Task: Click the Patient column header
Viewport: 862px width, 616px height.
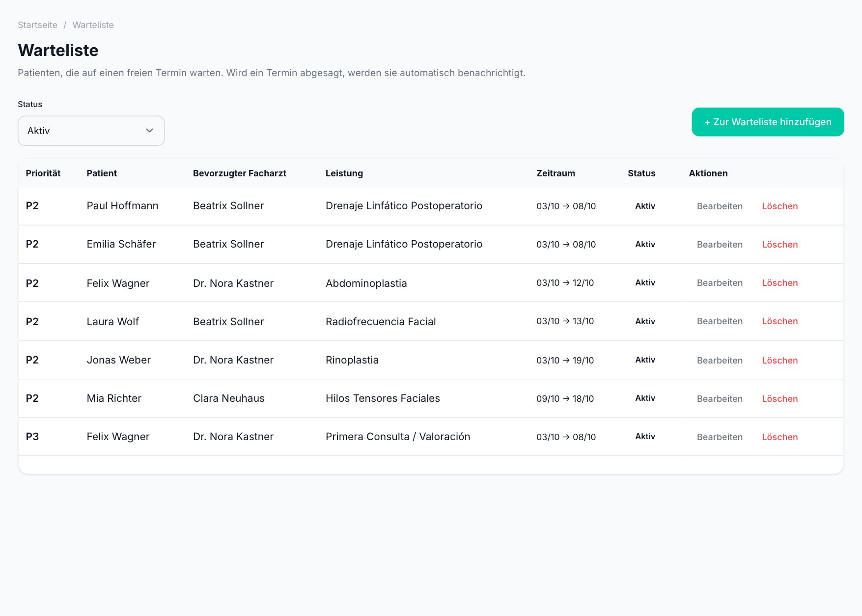Action: point(102,173)
